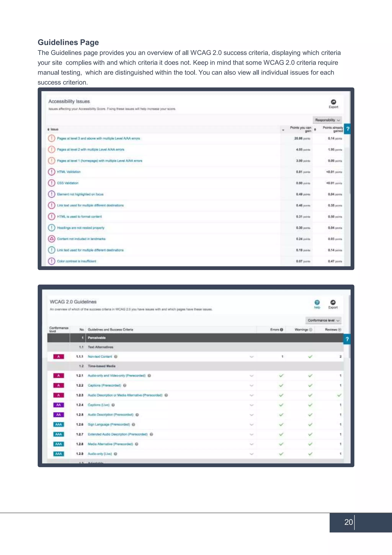392x555 pixels.
Task: Expand the 1.2.4 Captions (Live) row chevron
Action: tap(252, 405)
